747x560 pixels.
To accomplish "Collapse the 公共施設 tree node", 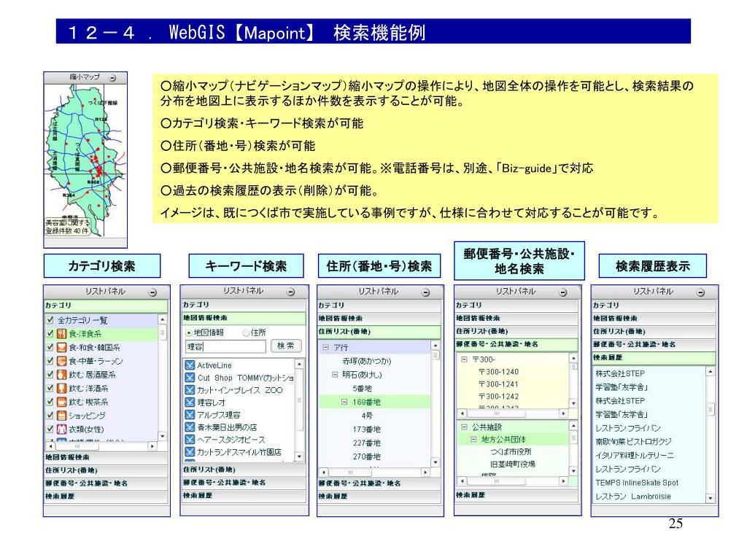I will click(464, 427).
